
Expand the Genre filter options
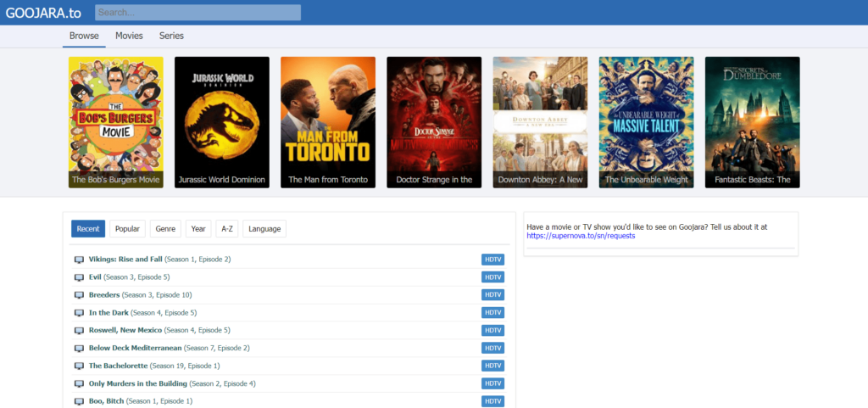165,229
